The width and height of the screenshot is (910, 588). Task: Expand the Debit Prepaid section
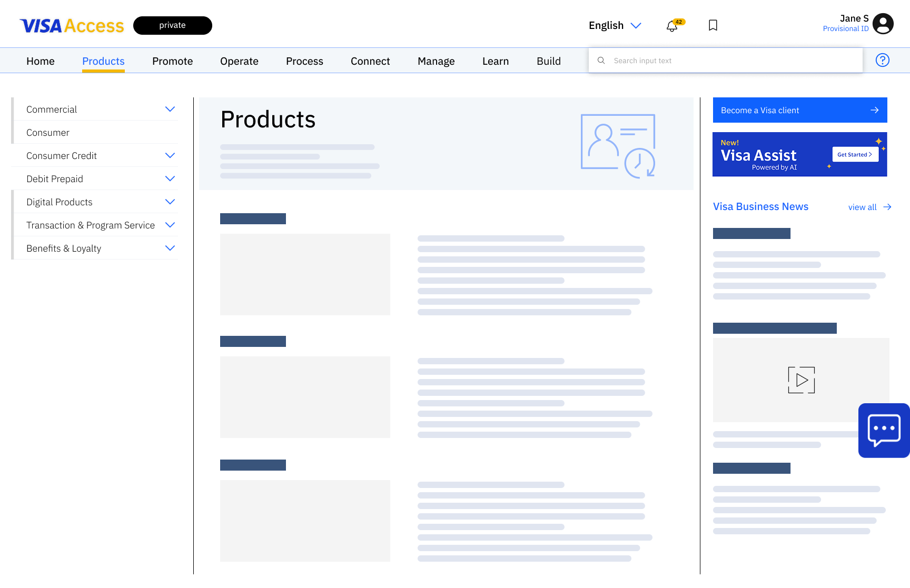170,178
